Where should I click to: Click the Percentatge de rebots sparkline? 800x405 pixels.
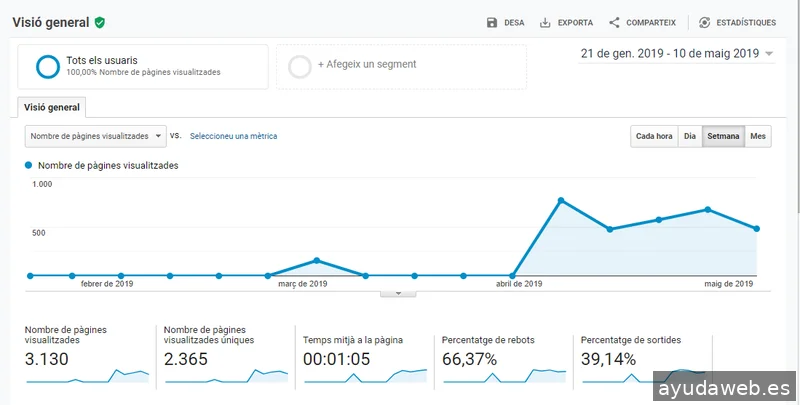504,376
